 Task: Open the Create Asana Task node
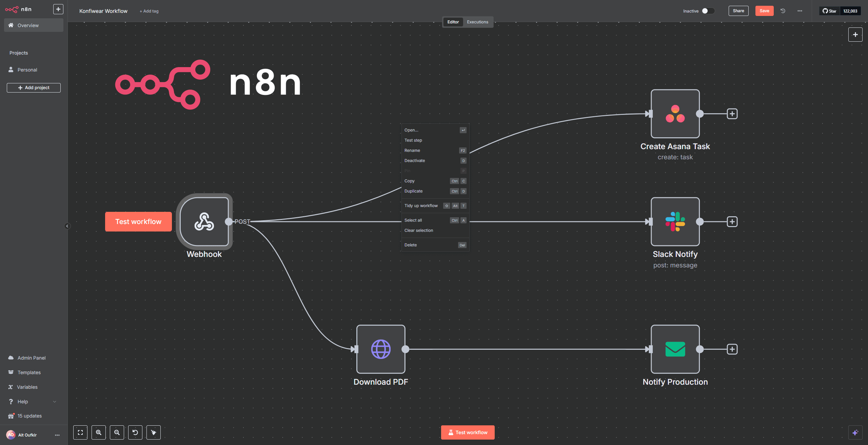[675, 114]
